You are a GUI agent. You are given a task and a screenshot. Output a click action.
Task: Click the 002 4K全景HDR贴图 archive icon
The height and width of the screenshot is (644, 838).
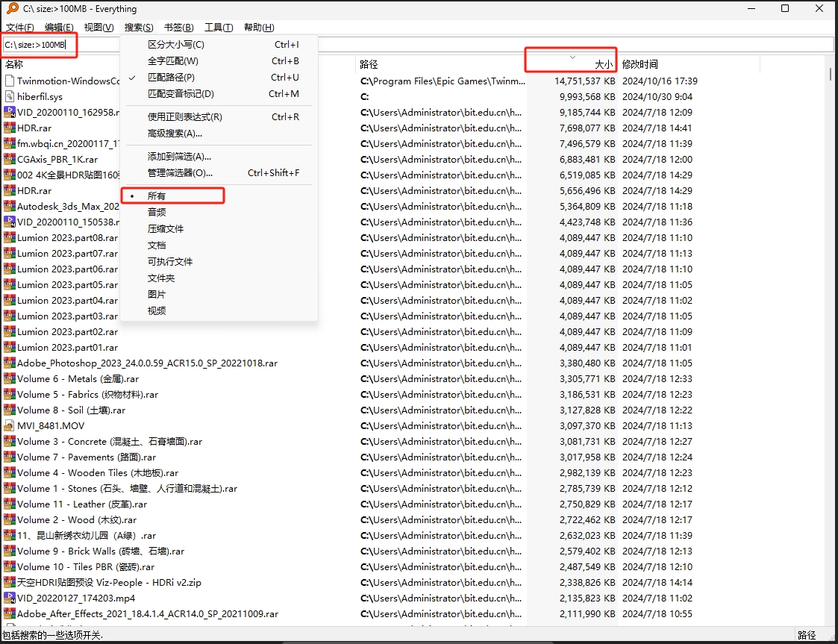[9, 175]
